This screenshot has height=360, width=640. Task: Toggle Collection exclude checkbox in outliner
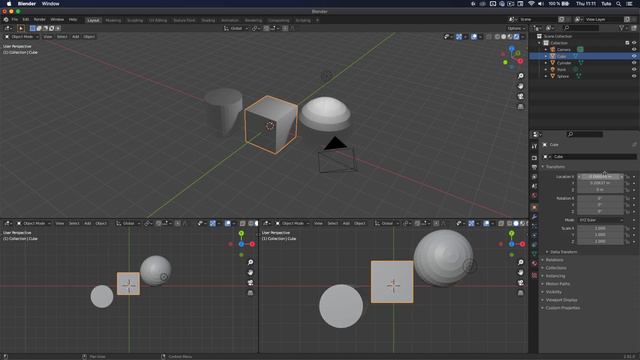[x=627, y=43]
